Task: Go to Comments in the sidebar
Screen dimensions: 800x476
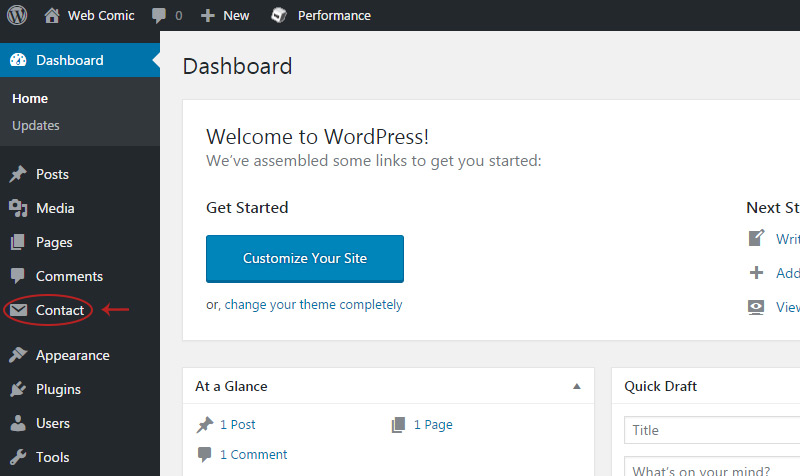Action: point(69,276)
